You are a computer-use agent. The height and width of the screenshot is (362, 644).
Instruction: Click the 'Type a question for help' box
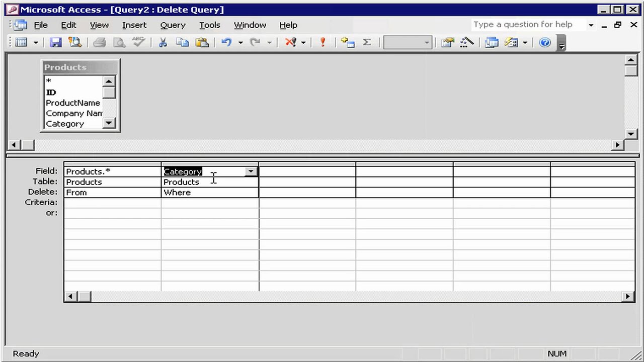528,25
